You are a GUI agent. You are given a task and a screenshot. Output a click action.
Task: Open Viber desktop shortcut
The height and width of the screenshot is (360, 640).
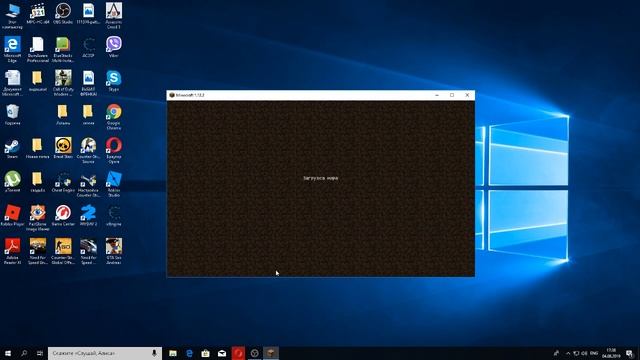[x=113, y=47]
